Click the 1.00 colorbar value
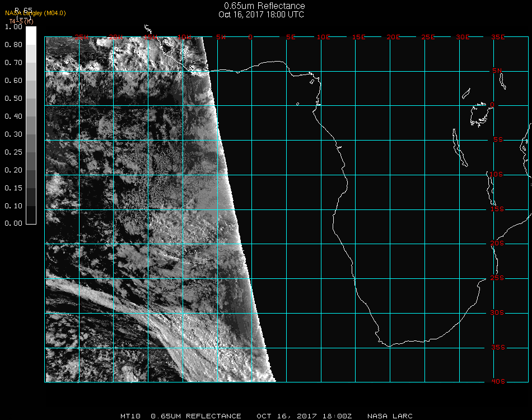The image size is (532, 420). pyautogui.click(x=13, y=27)
